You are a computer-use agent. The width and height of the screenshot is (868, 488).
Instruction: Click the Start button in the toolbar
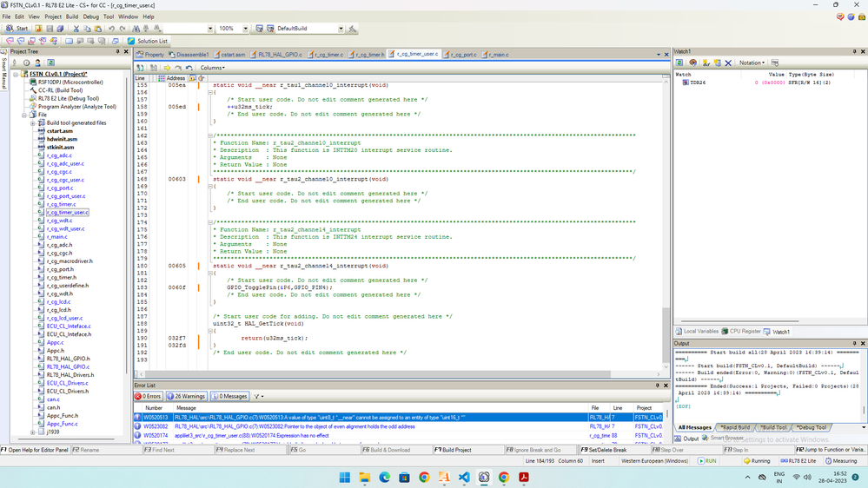(x=17, y=28)
